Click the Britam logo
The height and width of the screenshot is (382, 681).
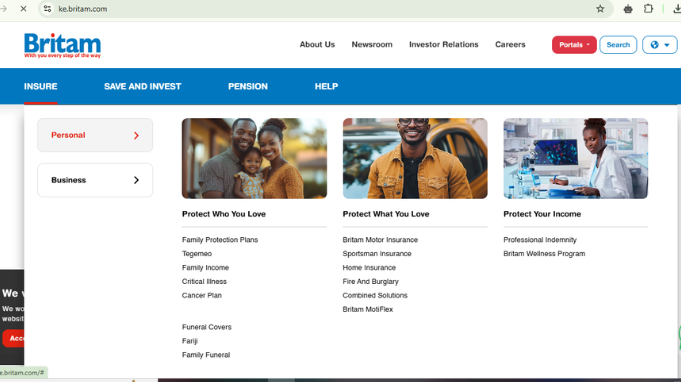[x=62, y=45]
